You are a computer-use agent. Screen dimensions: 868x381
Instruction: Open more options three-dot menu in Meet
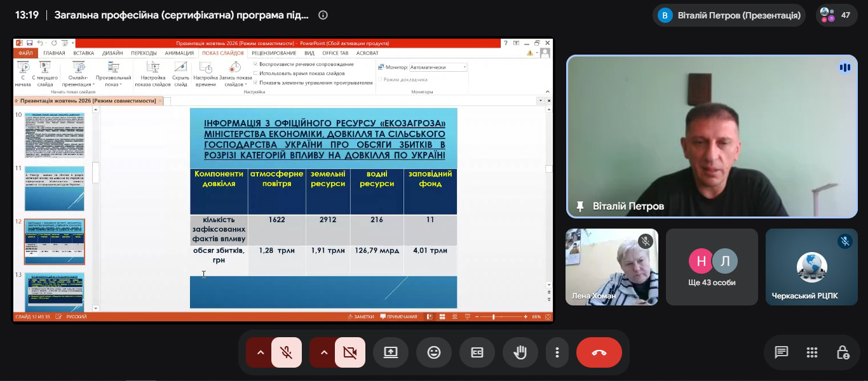tap(557, 352)
